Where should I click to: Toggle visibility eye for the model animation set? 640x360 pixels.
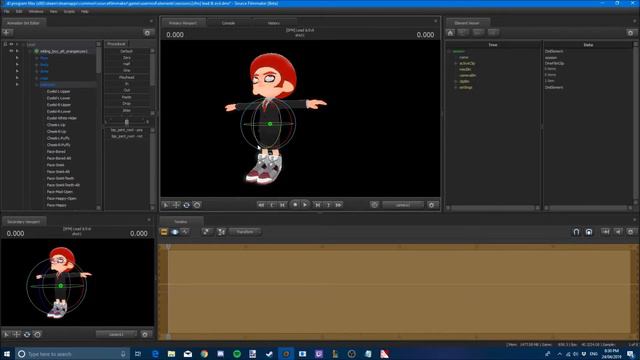(11, 51)
